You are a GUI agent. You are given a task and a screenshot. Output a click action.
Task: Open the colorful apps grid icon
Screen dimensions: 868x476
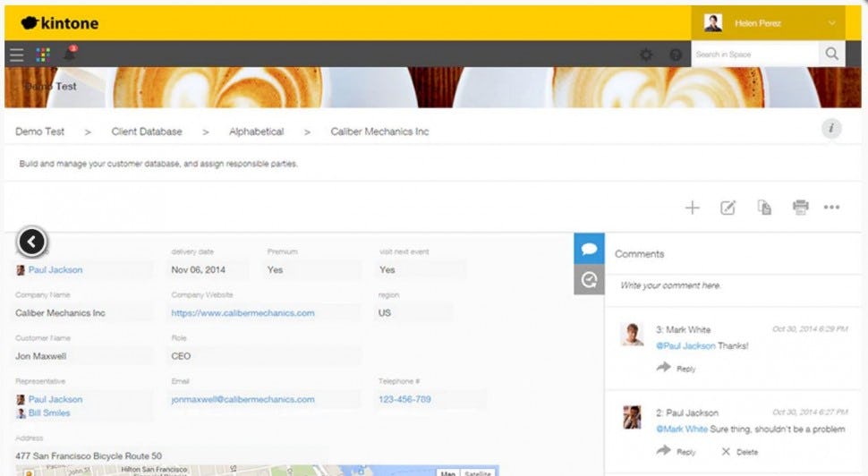point(43,55)
